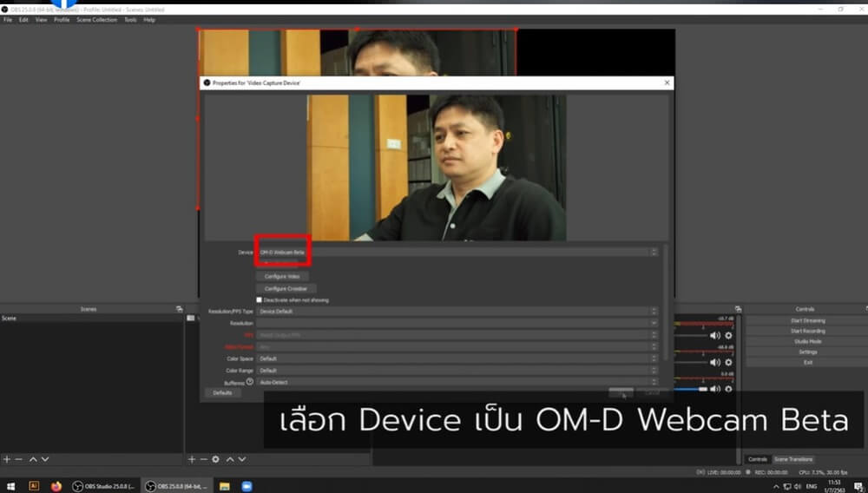Open the Color Space dropdown
Viewport: 868px width, 493px height.
[x=457, y=358]
